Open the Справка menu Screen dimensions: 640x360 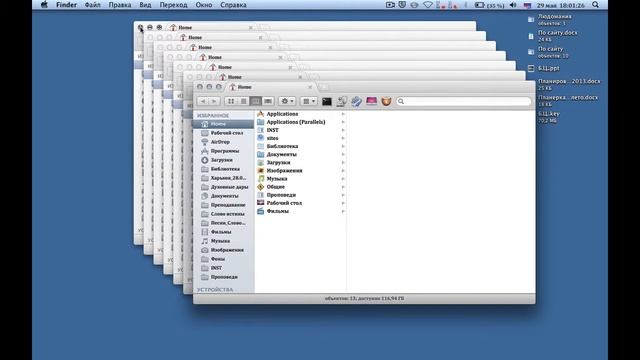click(x=233, y=5)
